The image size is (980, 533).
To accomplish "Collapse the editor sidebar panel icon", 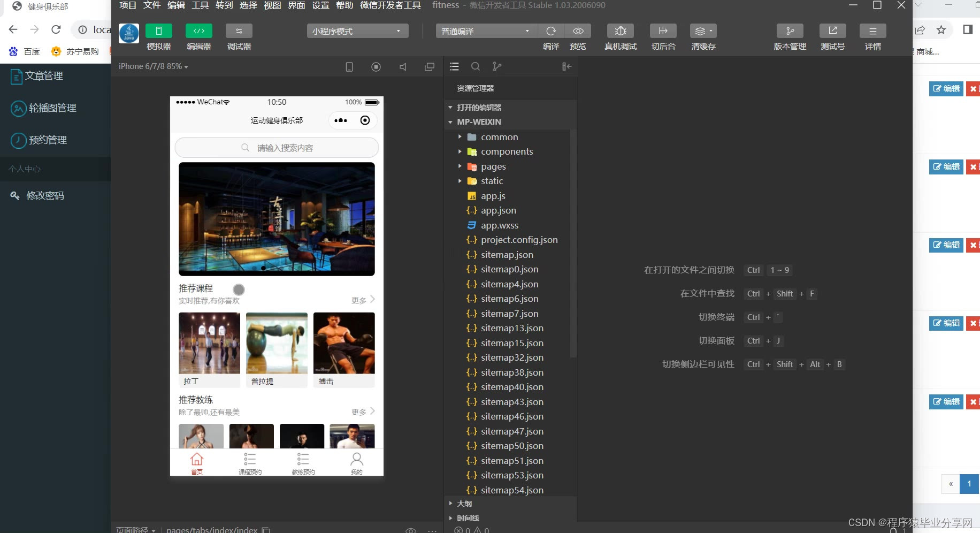I will (566, 66).
